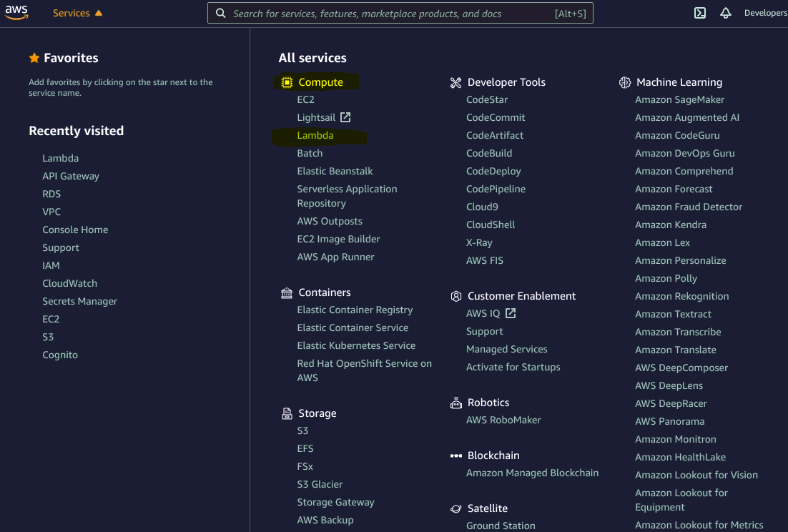Open Support from Recently visited

pos(60,247)
